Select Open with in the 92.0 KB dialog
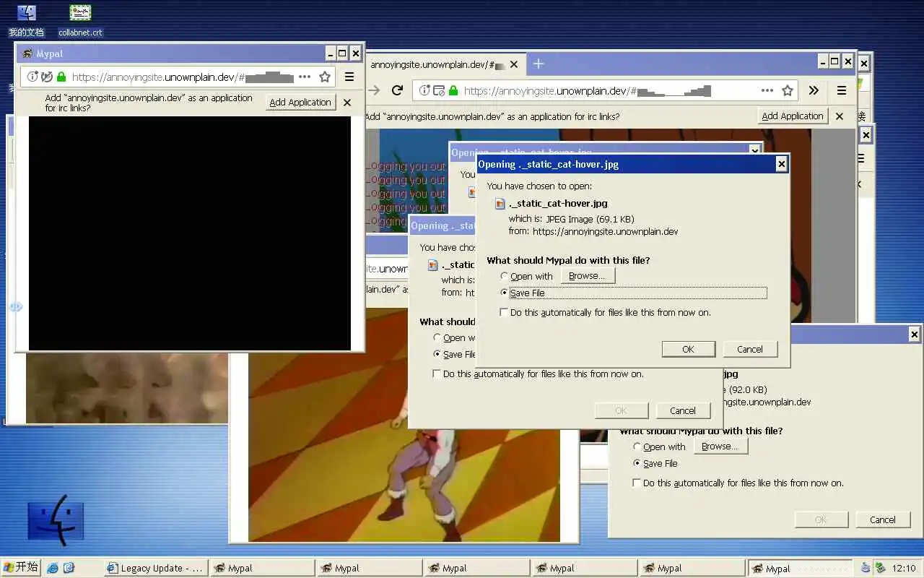 (x=659, y=447)
